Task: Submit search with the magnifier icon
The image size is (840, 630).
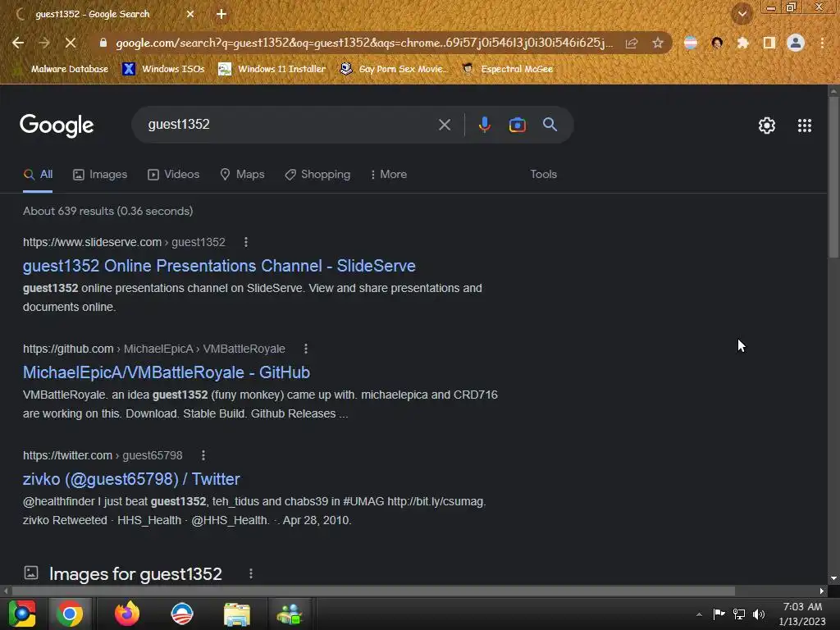Action: pyautogui.click(x=550, y=125)
